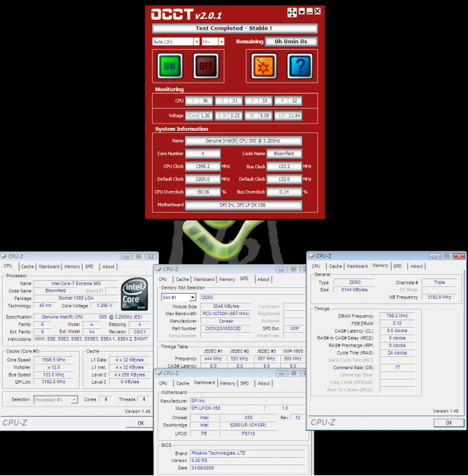Start the test with the green ON button
This screenshot has width=468, height=476.
170,66
